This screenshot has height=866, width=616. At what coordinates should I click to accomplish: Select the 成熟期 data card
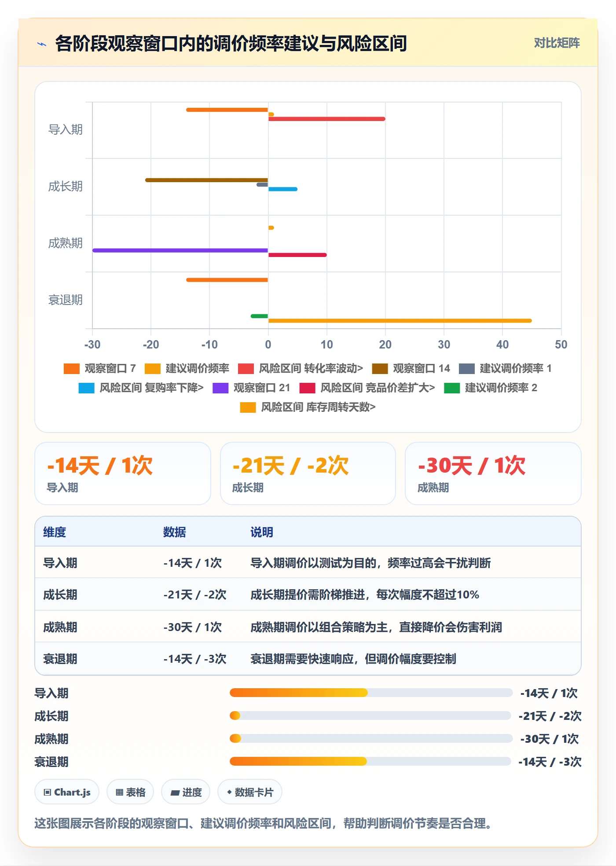pos(493,473)
